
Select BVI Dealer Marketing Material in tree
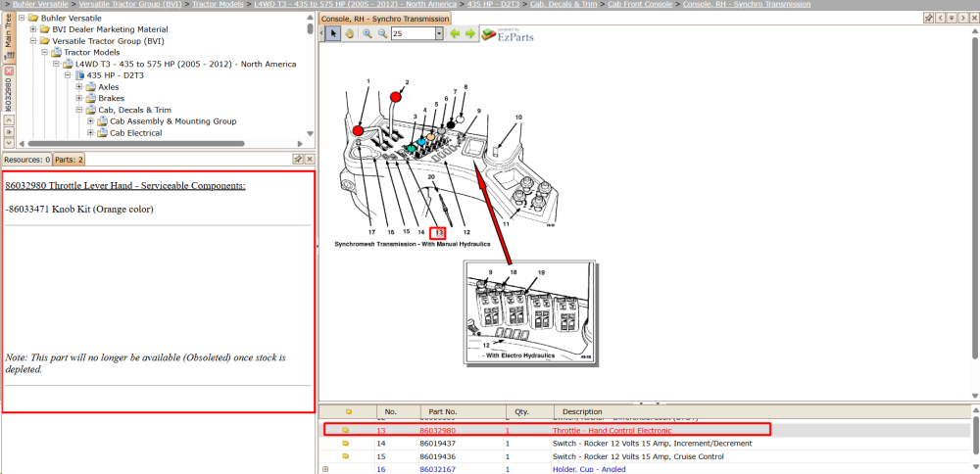click(110, 29)
